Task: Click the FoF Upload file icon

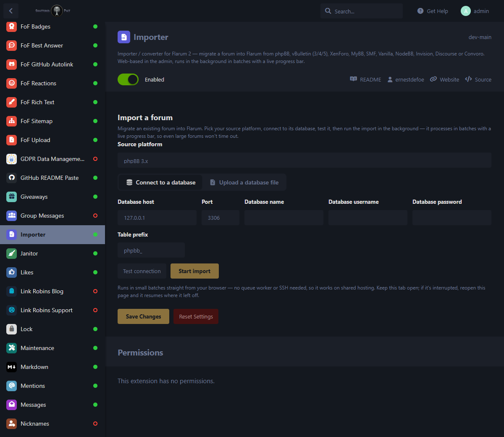Action: coord(12,140)
